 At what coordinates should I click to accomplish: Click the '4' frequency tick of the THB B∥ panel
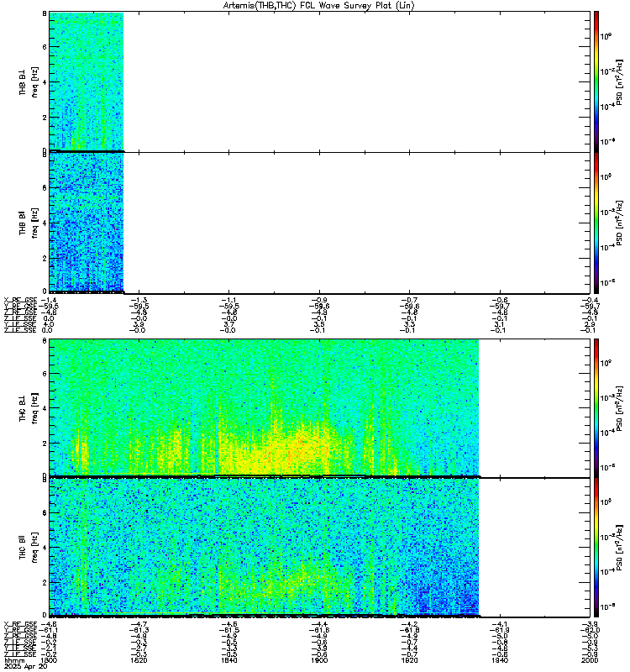(x=45, y=223)
